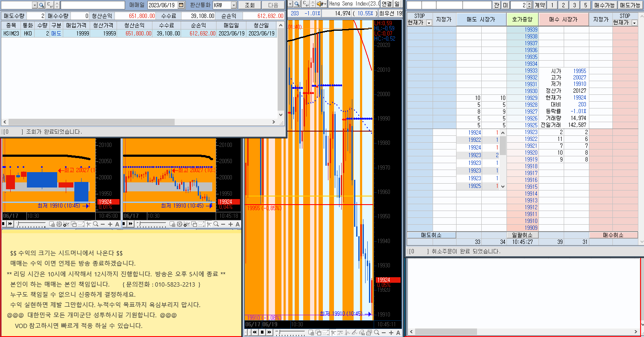
Task: Click the text 'A' tool in main chart toolbar
Action: pos(398,332)
